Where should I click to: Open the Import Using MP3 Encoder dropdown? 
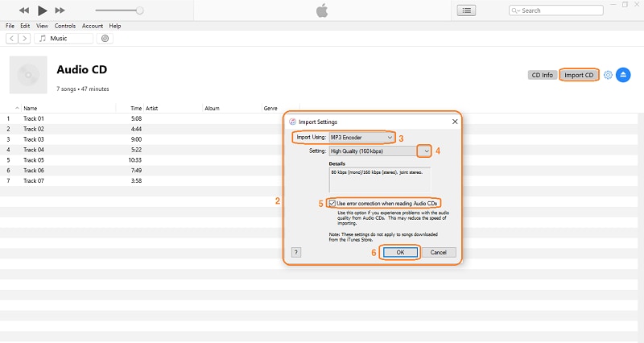click(x=361, y=137)
